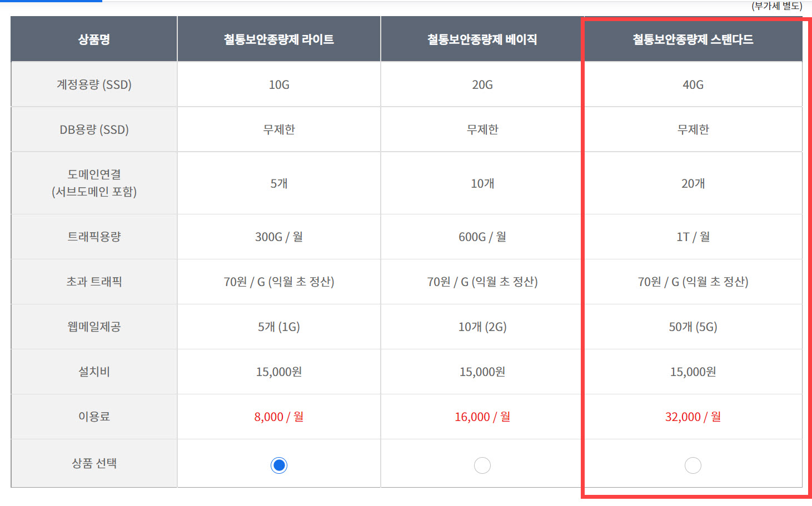Click the 50개 (5G) webmail cell

(x=692, y=327)
